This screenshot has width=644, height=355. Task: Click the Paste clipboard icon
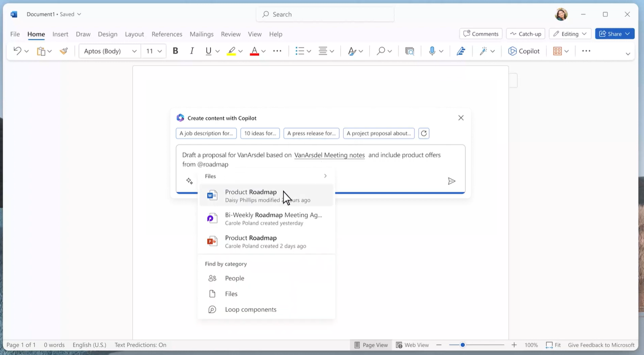tap(41, 51)
